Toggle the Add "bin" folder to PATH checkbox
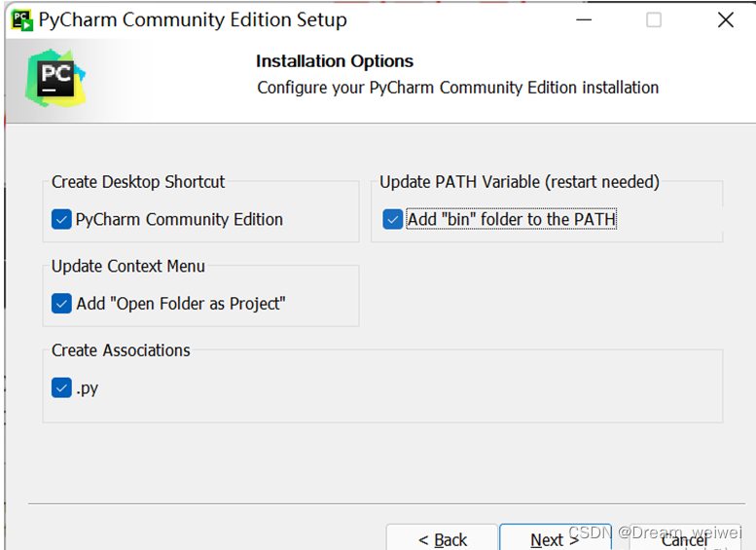The image size is (756, 550). [x=392, y=220]
